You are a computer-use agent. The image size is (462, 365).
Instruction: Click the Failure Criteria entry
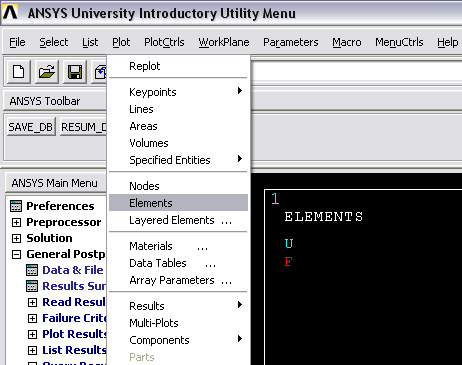coord(74,318)
